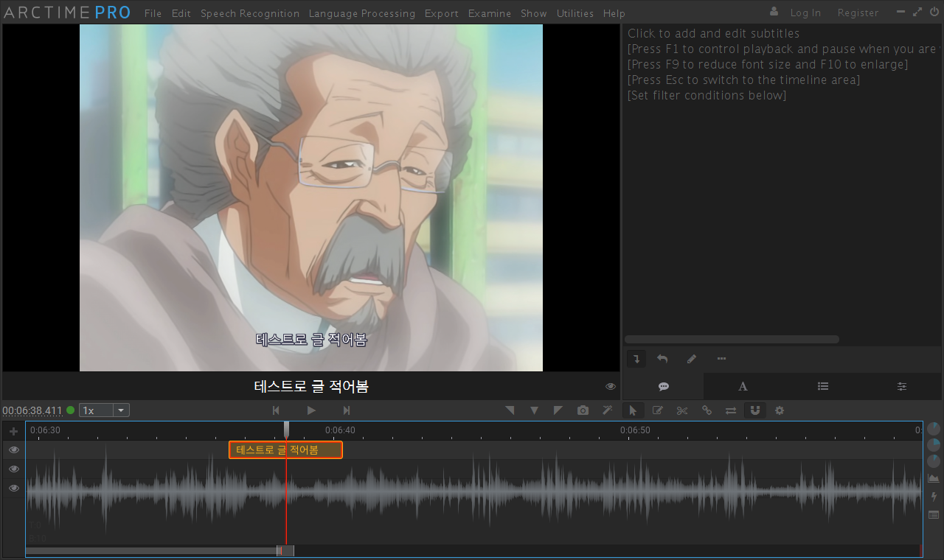Image resolution: width=944 pixels, height=560 pixels.
Task: Jump to next frame button
Action: 347,410
